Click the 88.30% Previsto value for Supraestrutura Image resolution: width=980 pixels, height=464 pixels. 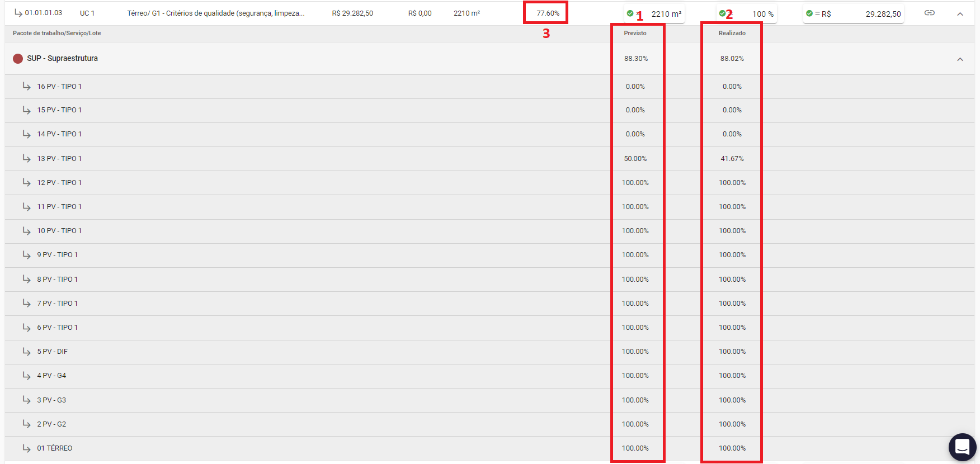pyautogui.click(x=636, y=58)
